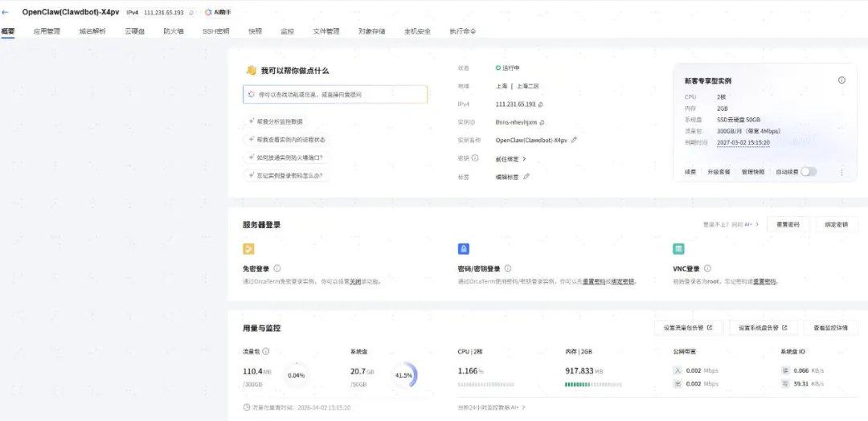Viewport: 868px width, 421px height.
Task: Click 续费 to renew instance
Action: [690, 172]
